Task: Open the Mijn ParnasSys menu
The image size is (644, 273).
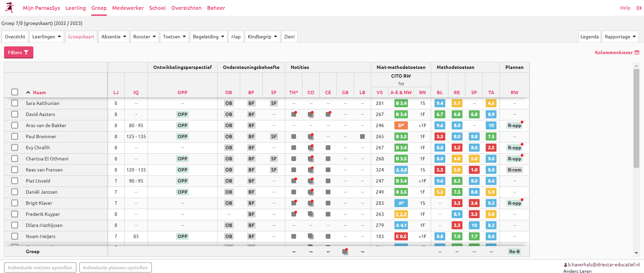Action: (x=41, y=8)
